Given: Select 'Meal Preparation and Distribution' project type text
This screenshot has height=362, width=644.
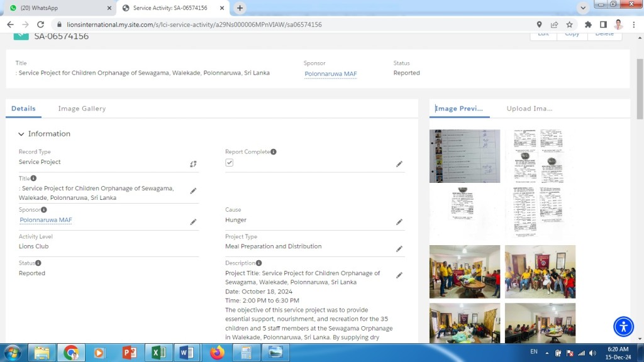Looking at the screenshot, I should coord(273,246).
